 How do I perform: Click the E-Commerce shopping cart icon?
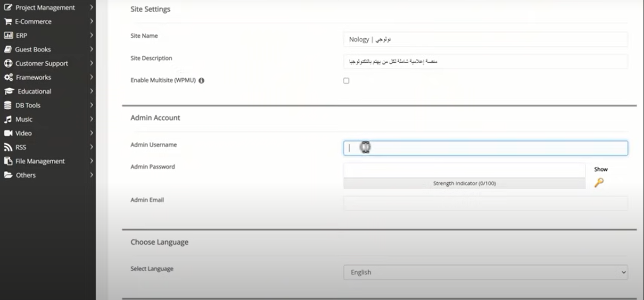coord(8,21)
